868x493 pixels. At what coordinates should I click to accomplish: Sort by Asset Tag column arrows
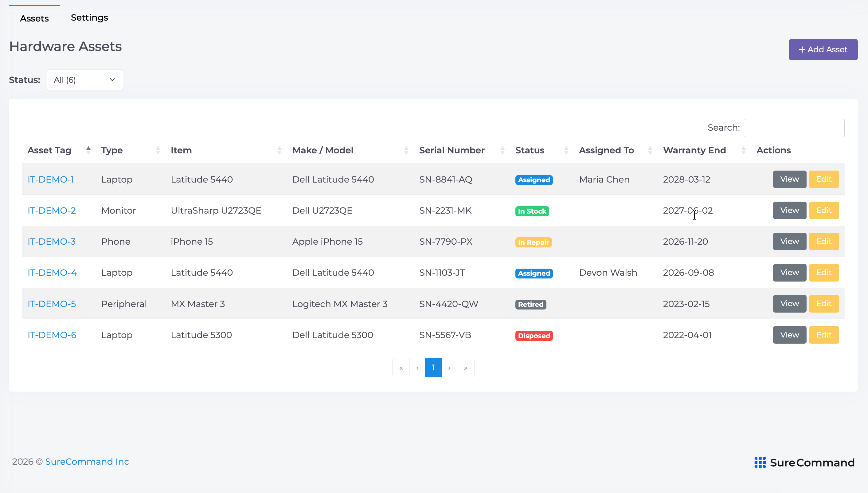(88, 150)
